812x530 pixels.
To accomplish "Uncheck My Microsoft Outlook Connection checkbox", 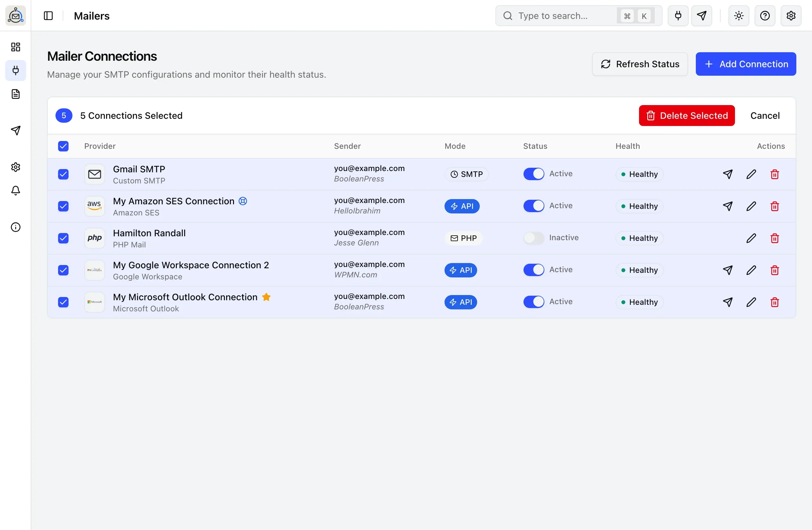I will coord(63,302).
